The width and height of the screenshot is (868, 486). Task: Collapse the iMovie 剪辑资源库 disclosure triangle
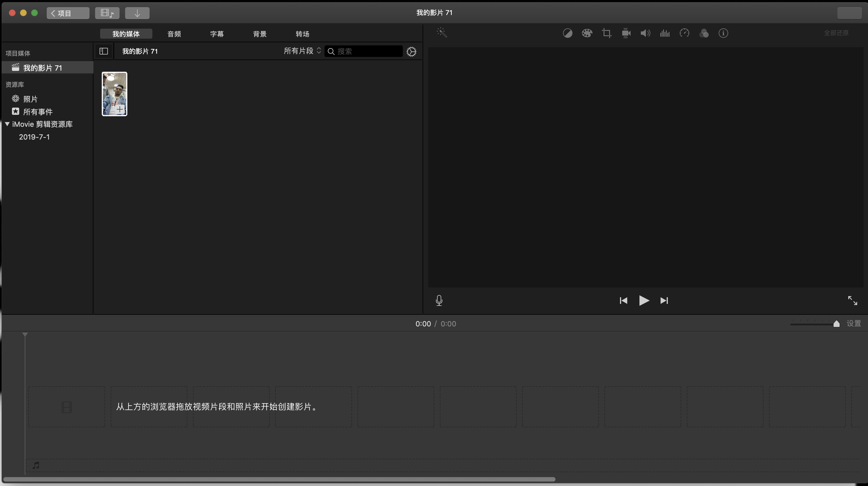point(7,124)
